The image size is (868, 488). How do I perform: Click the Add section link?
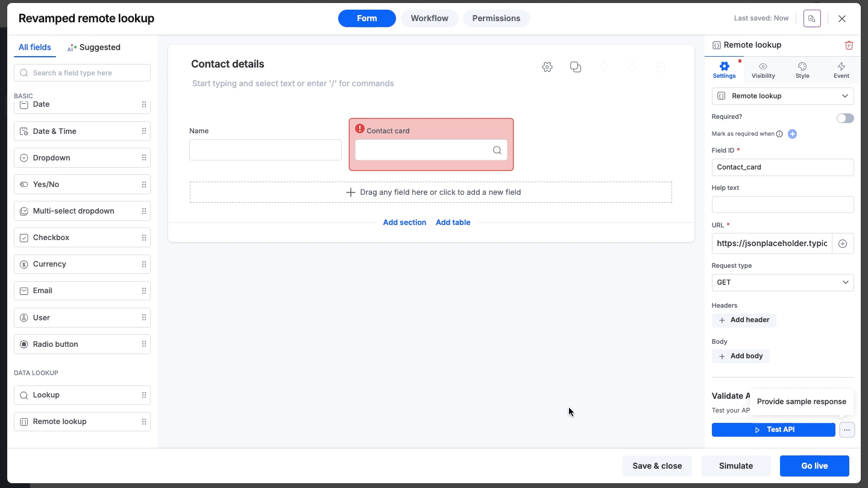(x=404, y=223)
